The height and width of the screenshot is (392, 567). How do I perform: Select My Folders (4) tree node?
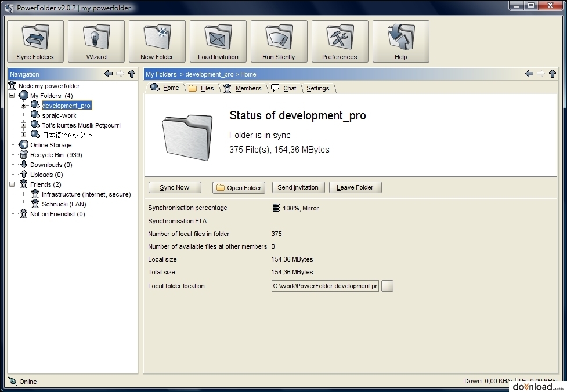click(51, 96)
